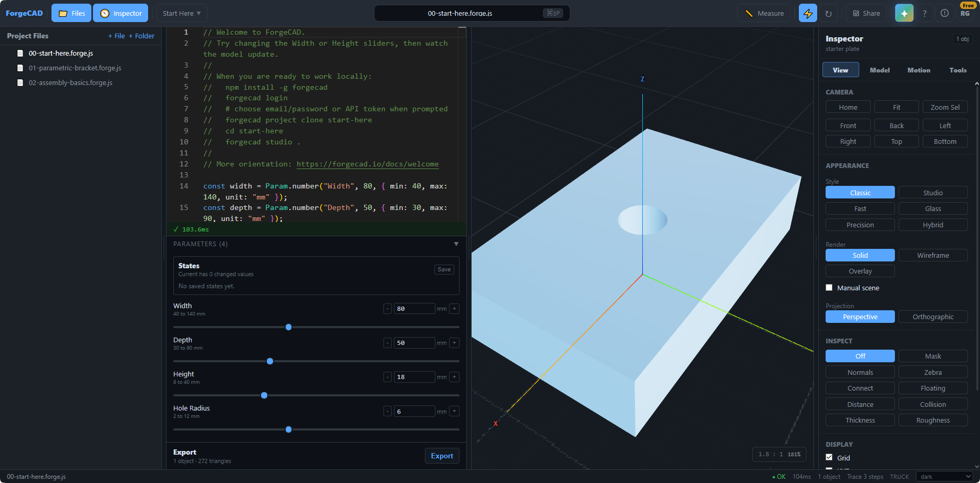Toggle the Manual scene checkbox
980x483 pixels.
[829, 288]
